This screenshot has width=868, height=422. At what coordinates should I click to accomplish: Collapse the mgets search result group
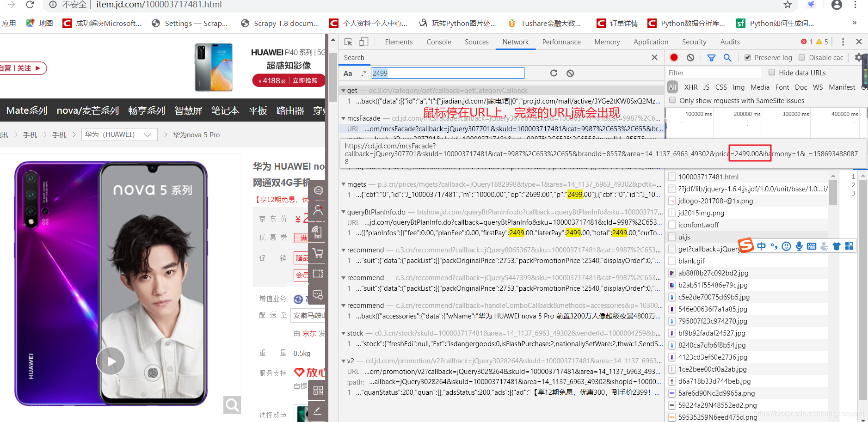344,184
